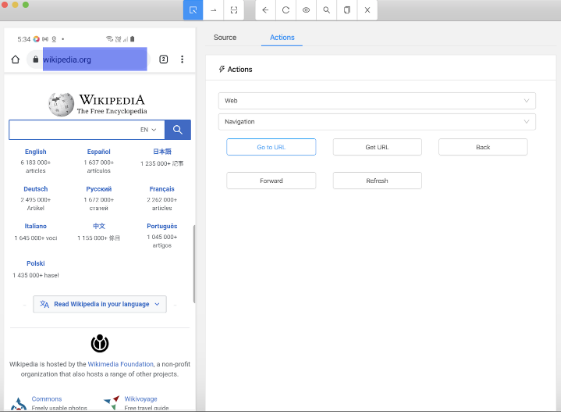Expand Read Wikipedia in your language

coord(100,304)
